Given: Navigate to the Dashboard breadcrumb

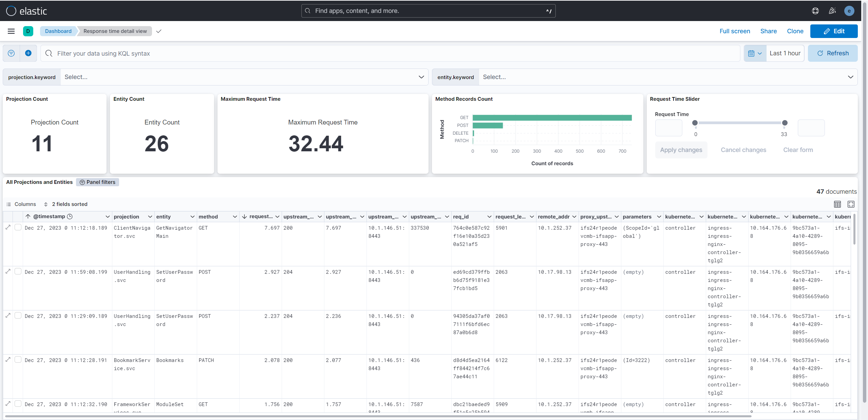Looking at the screenshot, I should click(x=58, y=31).
